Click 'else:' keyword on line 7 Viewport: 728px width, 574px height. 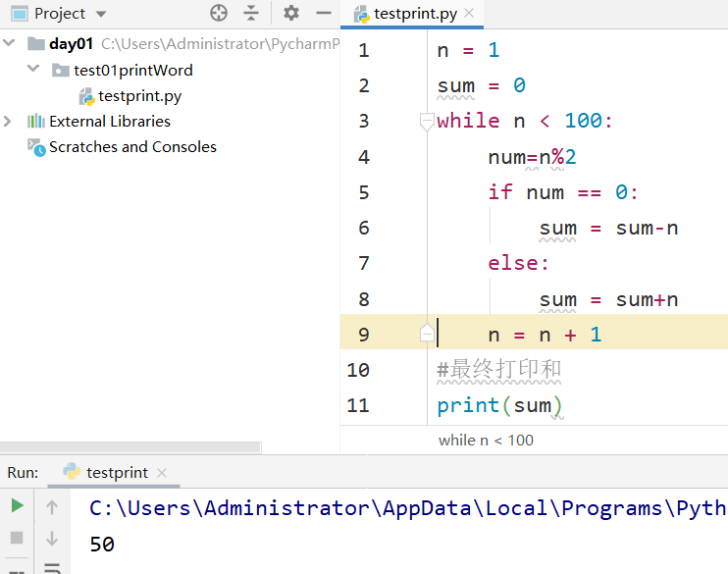pos(518,263)
